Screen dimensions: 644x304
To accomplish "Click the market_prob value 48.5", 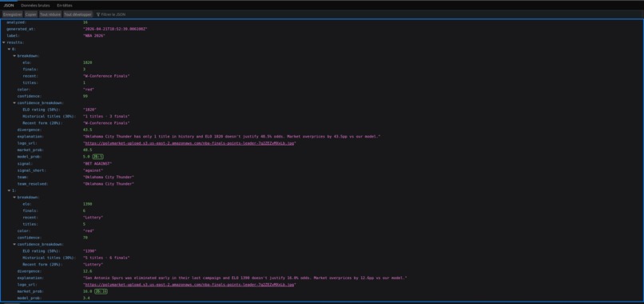I will pos(86,150).
